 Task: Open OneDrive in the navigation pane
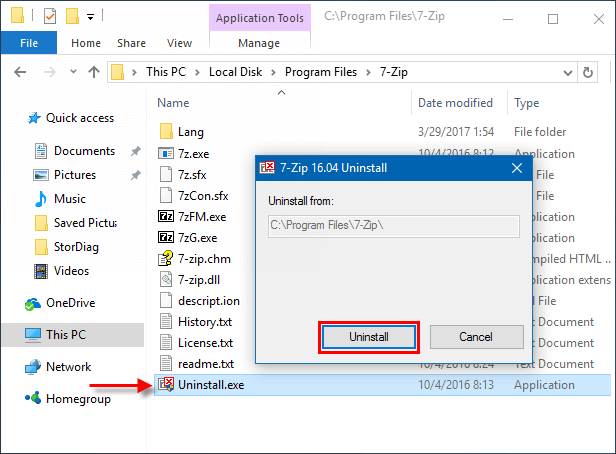pos(71,303)
